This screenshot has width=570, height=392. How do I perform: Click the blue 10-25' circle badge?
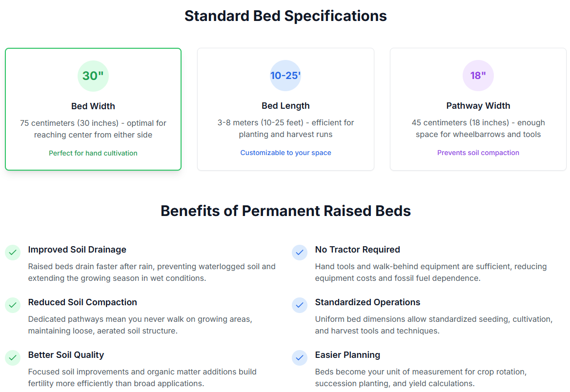(285, 76)
